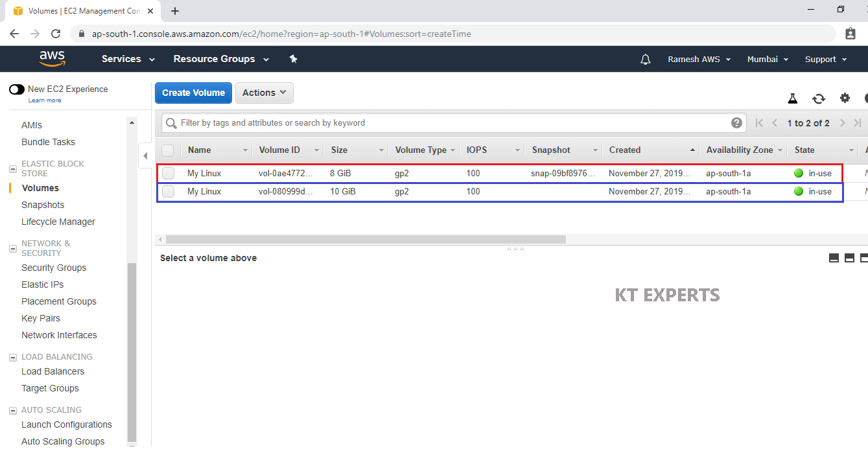Select checkbox for the 10 GiB volume

[x=169, y=192]
